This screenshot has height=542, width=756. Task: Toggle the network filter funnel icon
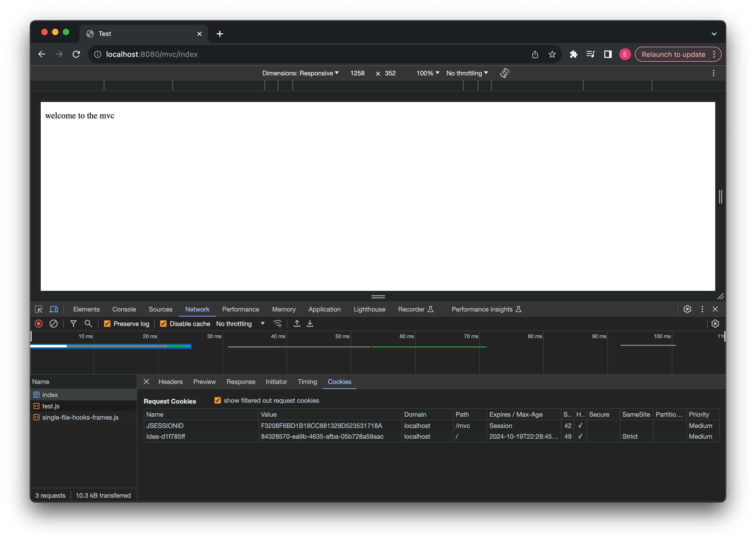click(x=73, y=324)
